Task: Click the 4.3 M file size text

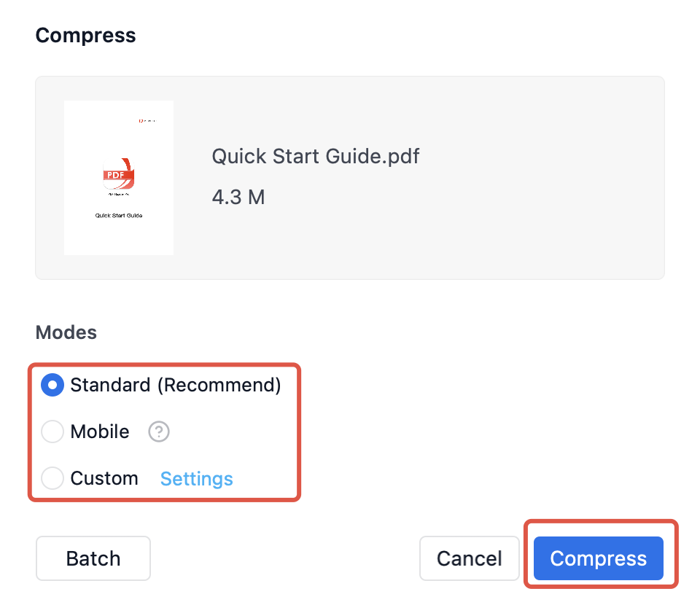Action: coord(238,197)
